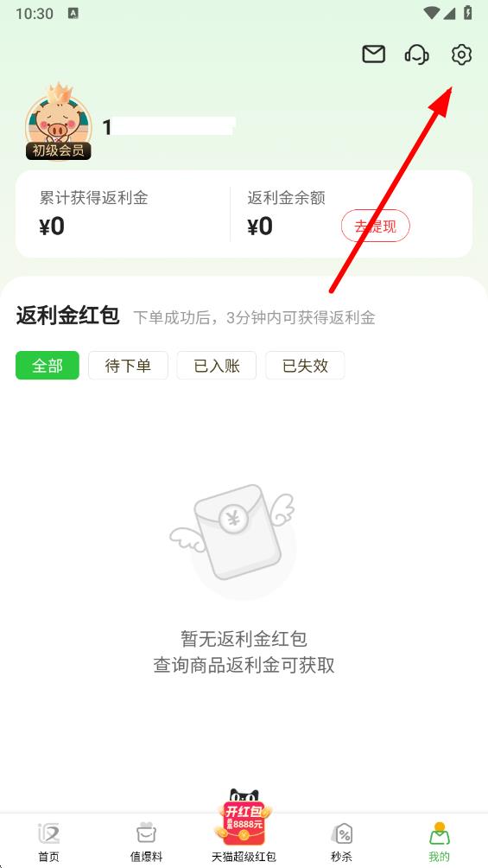Tap the 初级会员 membership badge
The height and width of the screenshot is (868, 488).
coord(58,150)
